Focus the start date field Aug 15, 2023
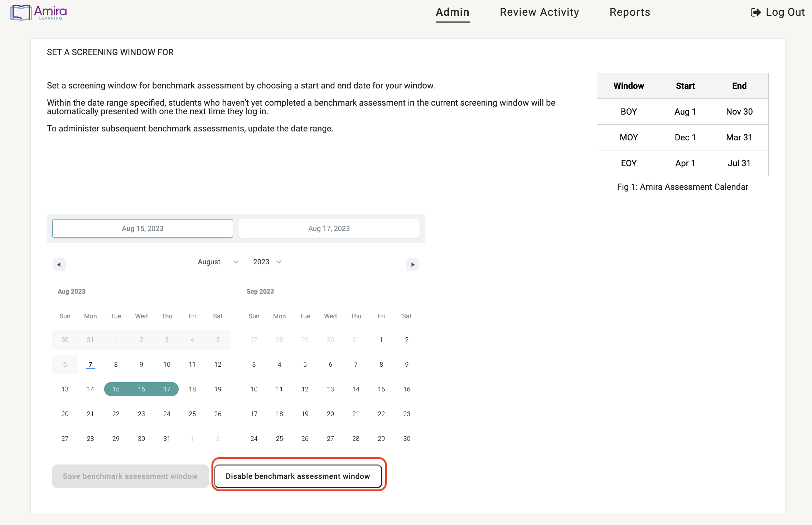Viewport: 812px width, 525px height. tap(142, 228)
